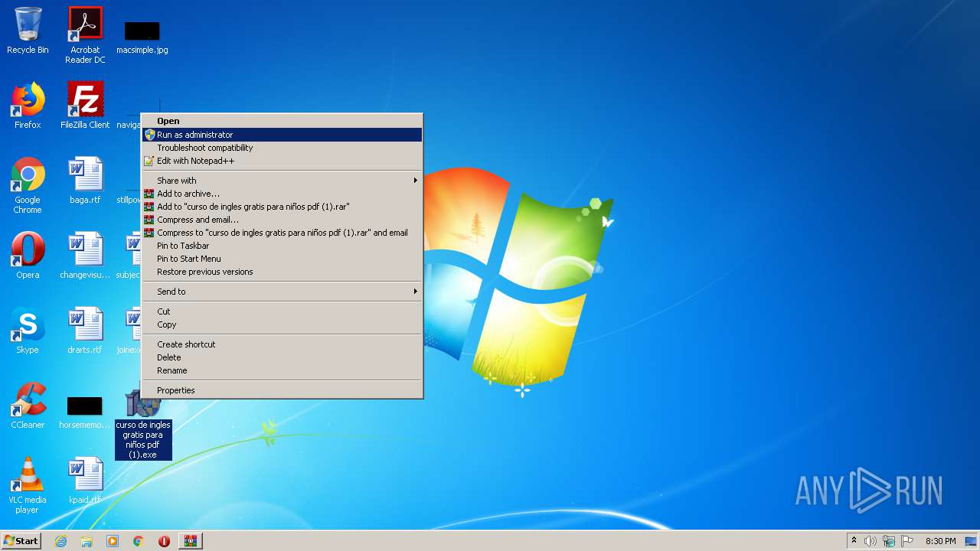The image size is (980, 551).
Task: Select Acrobat Reader DC desktop icon
Action: coord(85,35)
